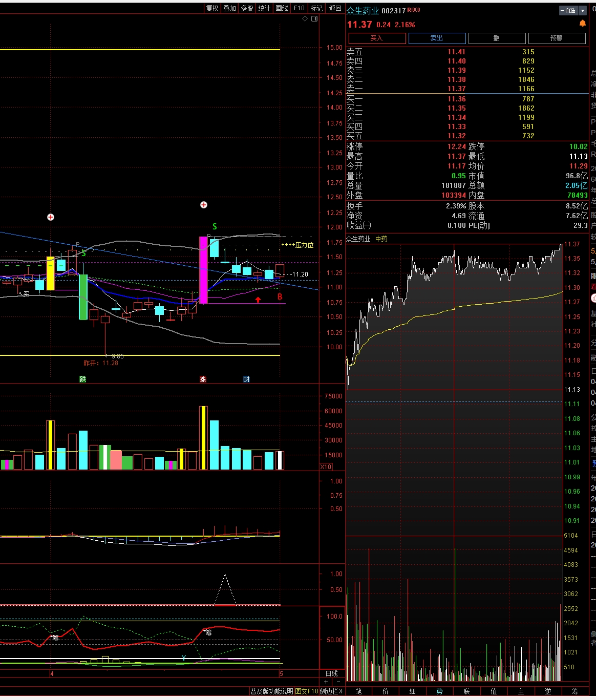Click the 众生药业 intraday chart label
This screenshot has width=596, height=700.
[359, 239]
